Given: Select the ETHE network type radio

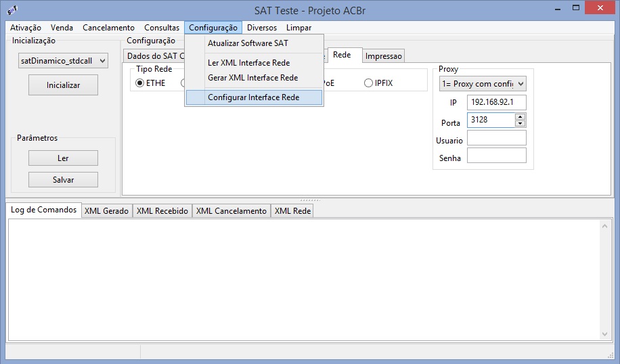Looking at the screenshot, I should (x=151, y=83).
